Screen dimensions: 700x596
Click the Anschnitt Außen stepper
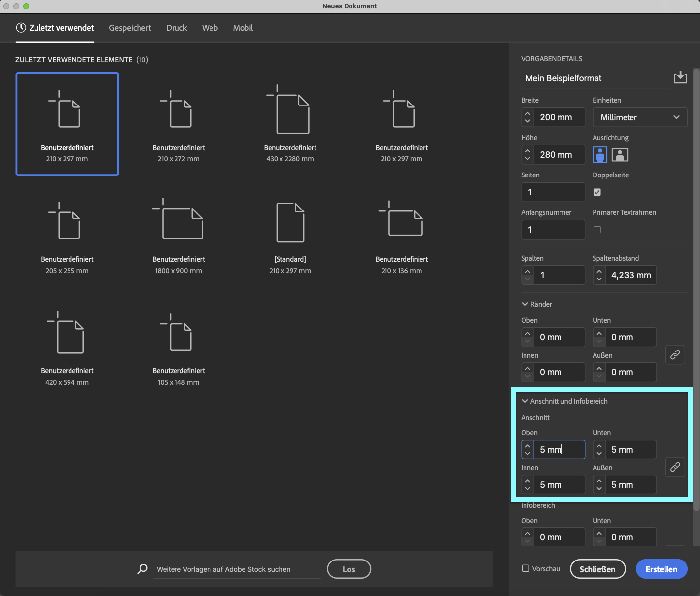[599, 485]
